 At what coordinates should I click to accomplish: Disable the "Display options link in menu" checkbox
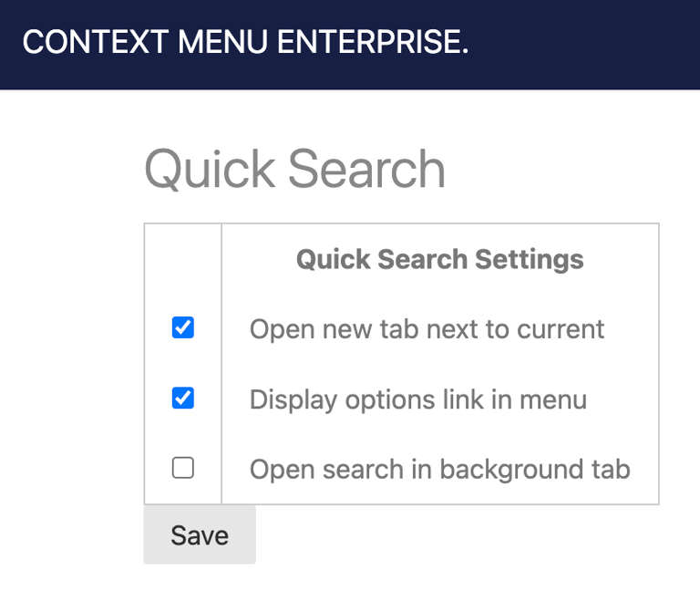183,398
